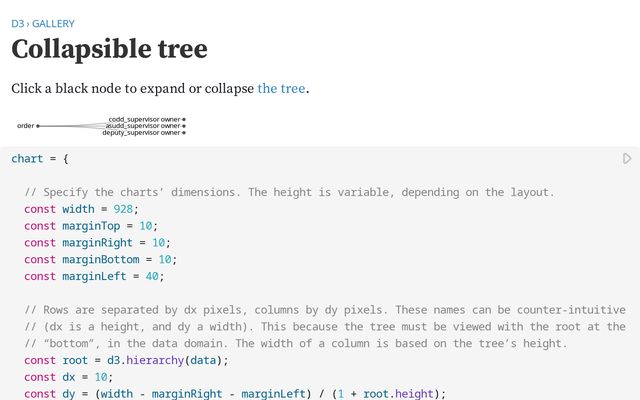
Task: Select the asudd_supervisor owner label
Action: [x=143, y=126]
